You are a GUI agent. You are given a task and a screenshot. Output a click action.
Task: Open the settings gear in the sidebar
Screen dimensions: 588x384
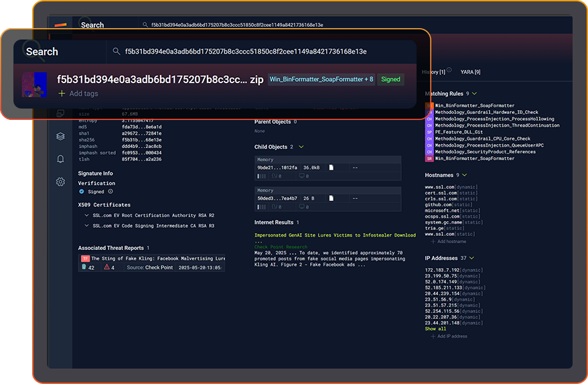tap(60, 182)
